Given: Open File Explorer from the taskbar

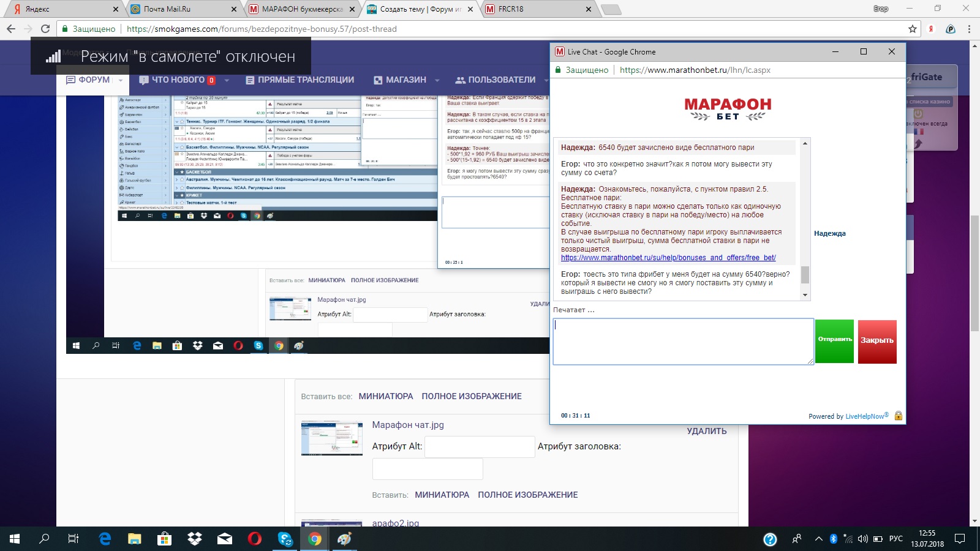Looking at the screenshot, I should tap(134, 539).
